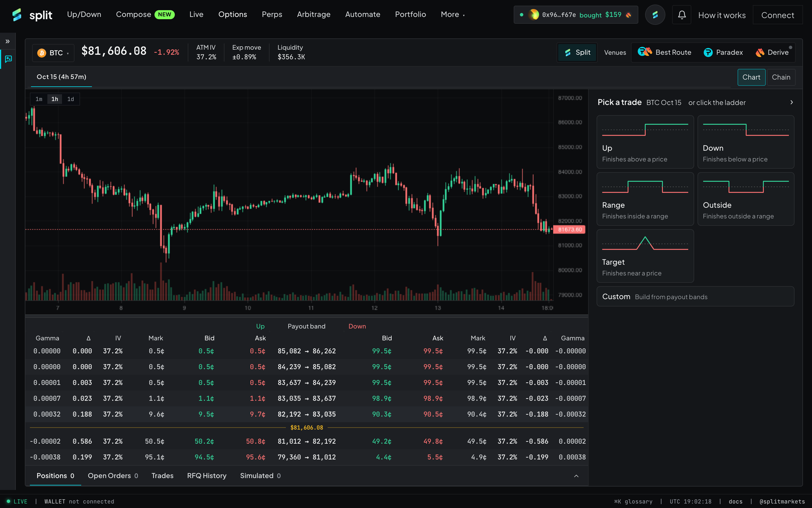Click the Derive venue logo

click(760, 52)
